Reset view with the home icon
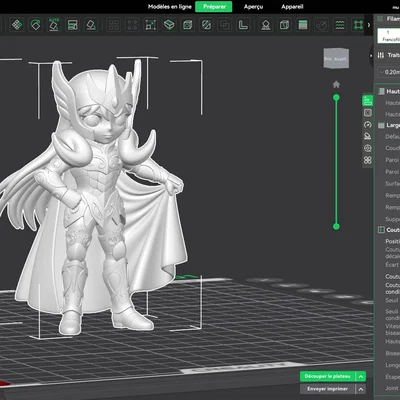Image resolution: width=400 pixels, height=400 pixels. pyautogui.click(x=336, y=85)
